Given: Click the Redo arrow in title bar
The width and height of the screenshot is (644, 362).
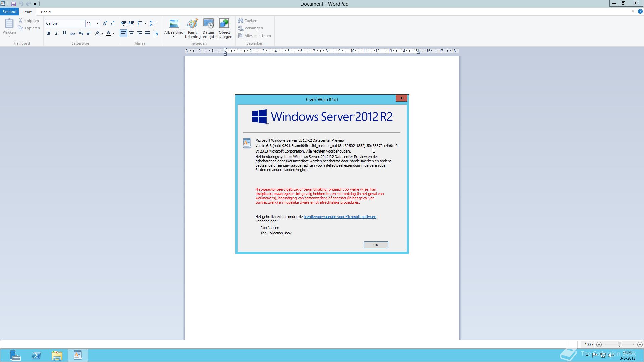Looking at the screenshot, I should 28,4.
